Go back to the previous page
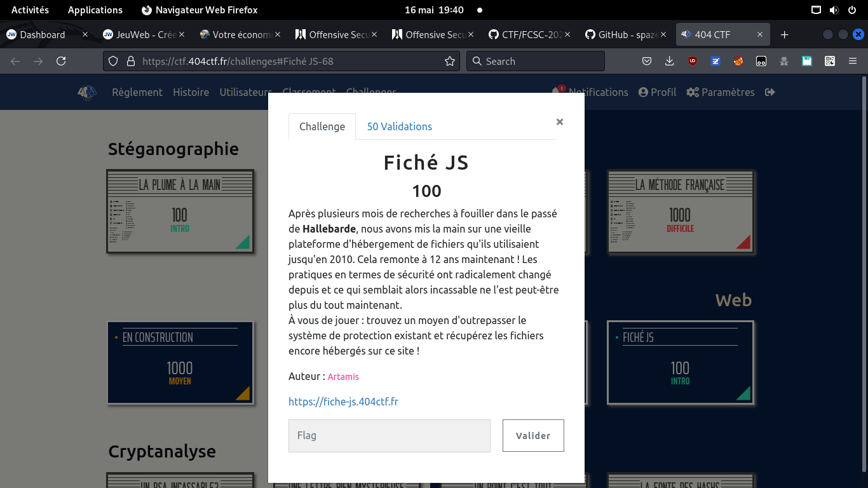The height and width of the screenshot is (488, 868). (15, 61)
